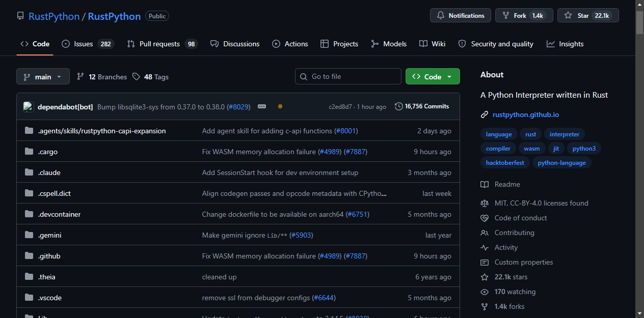Open #5903 link in .gemini row
The image size is (644, 318).
tap(301, 235)
